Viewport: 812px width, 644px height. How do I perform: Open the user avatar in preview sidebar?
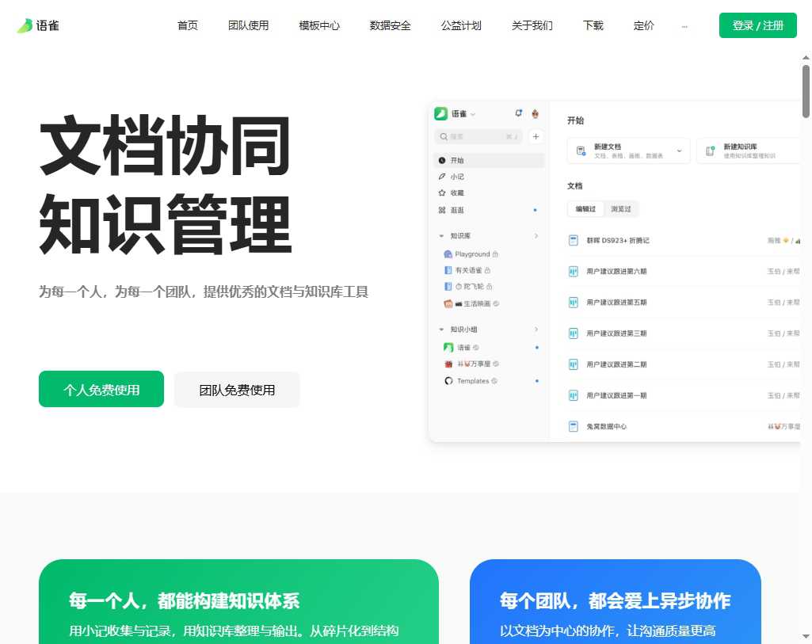pos(536,113)
